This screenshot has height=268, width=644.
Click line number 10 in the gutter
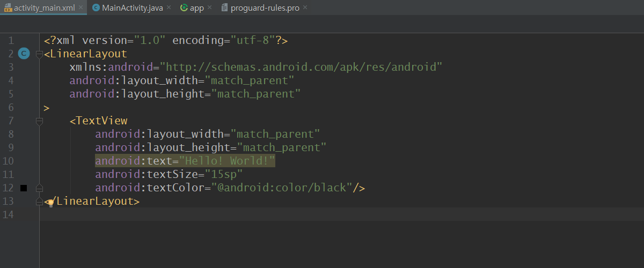click(x=8, y=161)
